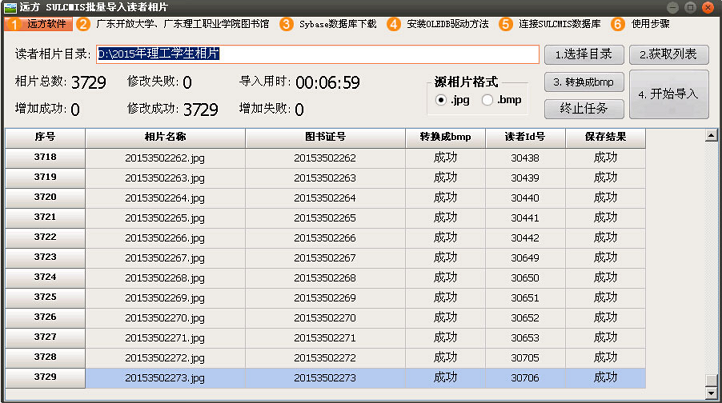Open 广东开放大学、广东理工职业学院图书馆 tab

click(174, 24)
